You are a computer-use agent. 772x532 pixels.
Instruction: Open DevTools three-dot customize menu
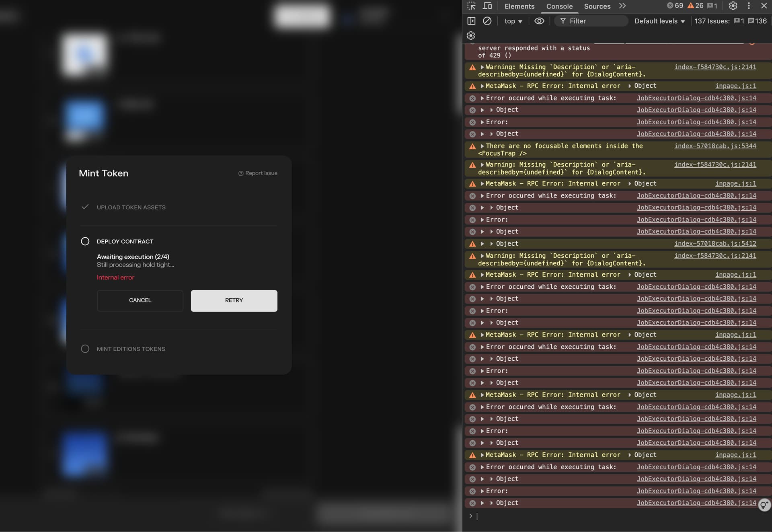click(x=749, y=6)
